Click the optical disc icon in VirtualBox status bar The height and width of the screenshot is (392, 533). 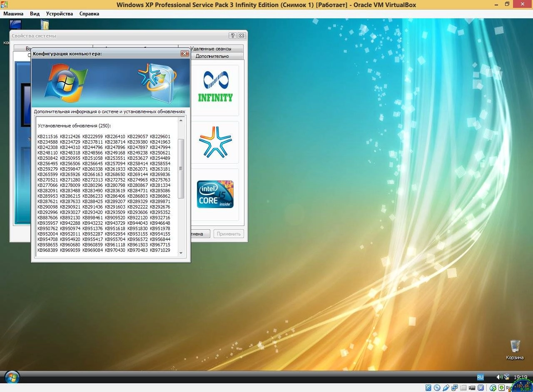point(437,387)
